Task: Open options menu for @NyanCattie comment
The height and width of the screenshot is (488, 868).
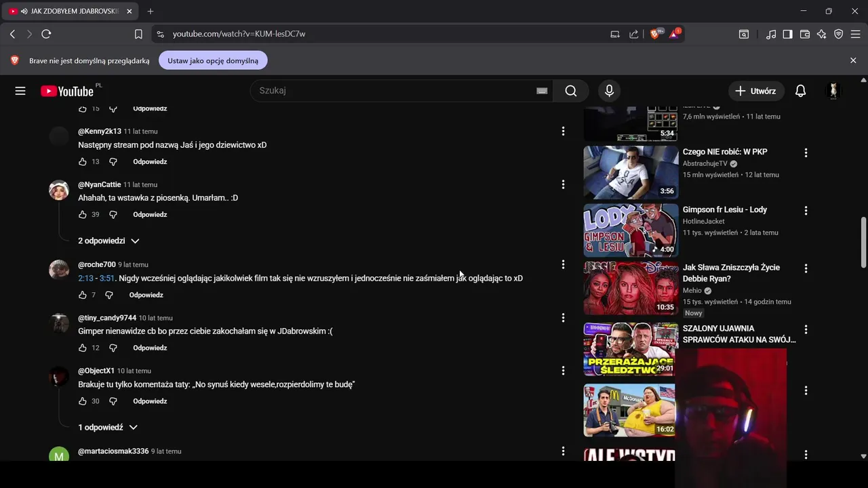Action: coord(563,184)
